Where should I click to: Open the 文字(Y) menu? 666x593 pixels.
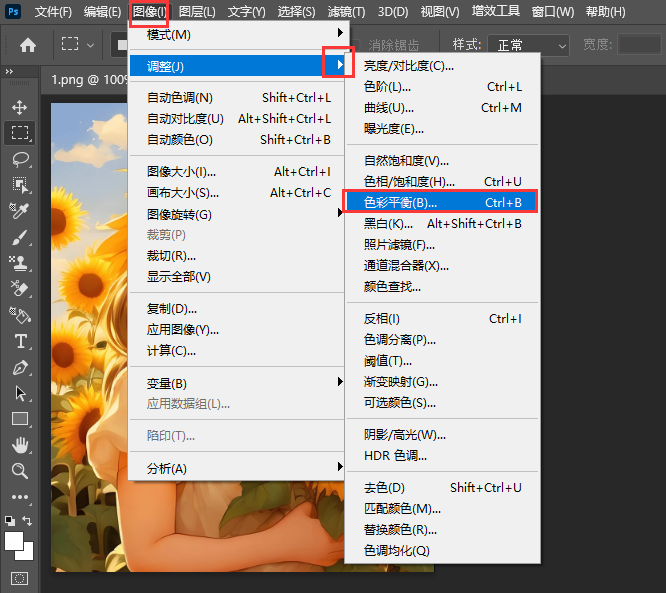[246, 11]
